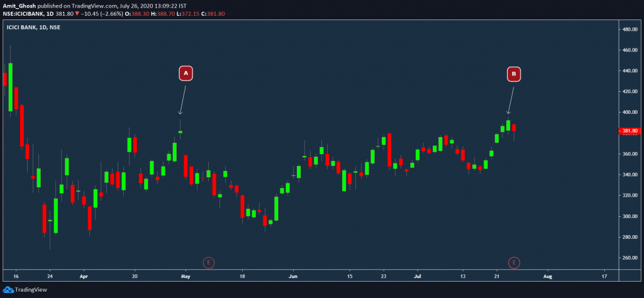The height and width of the screenshot is (298, 644).
Task: Click the 480.00 price axis label
Action: (630, 30)
